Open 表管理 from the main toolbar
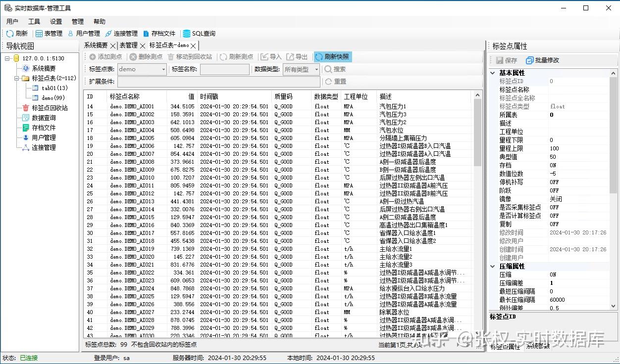Image resolution: width=620 pixels, height=364 pixels. pos(49,34)
